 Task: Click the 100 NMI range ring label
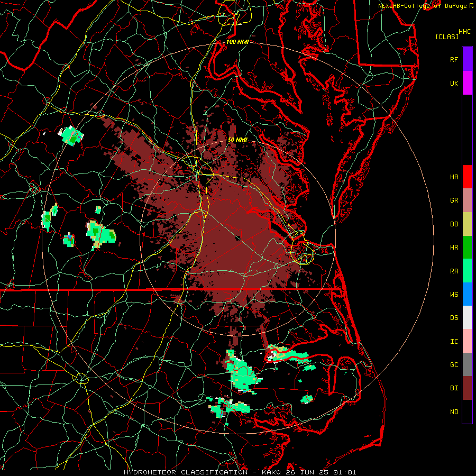tap(237, 42)
